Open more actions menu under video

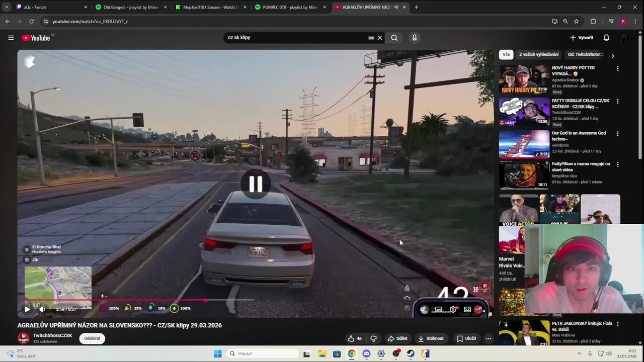click(488, 338)
